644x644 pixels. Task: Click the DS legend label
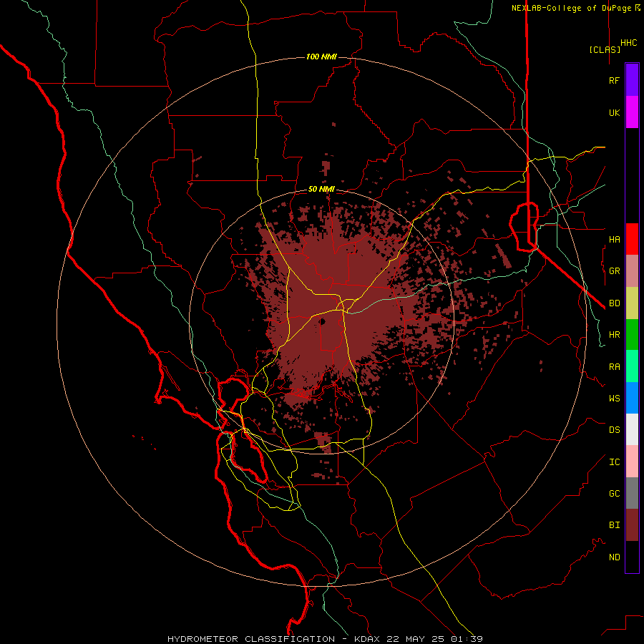614,430
